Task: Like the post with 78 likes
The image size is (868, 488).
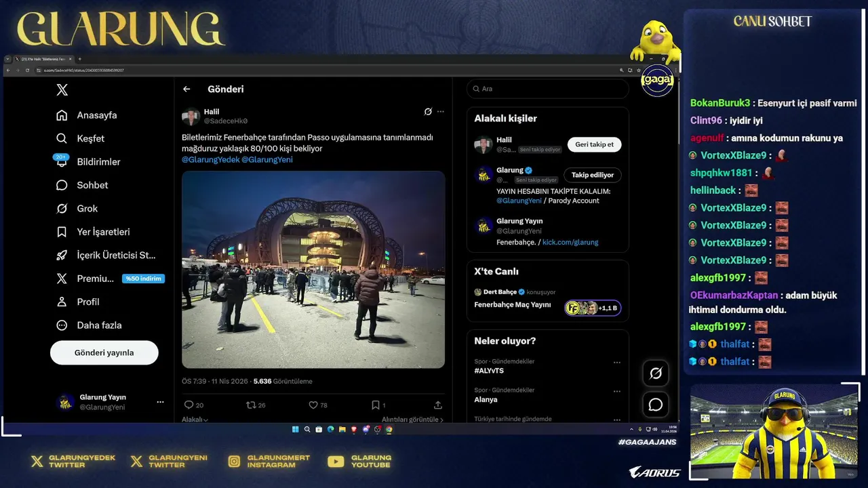Action: 313,405
